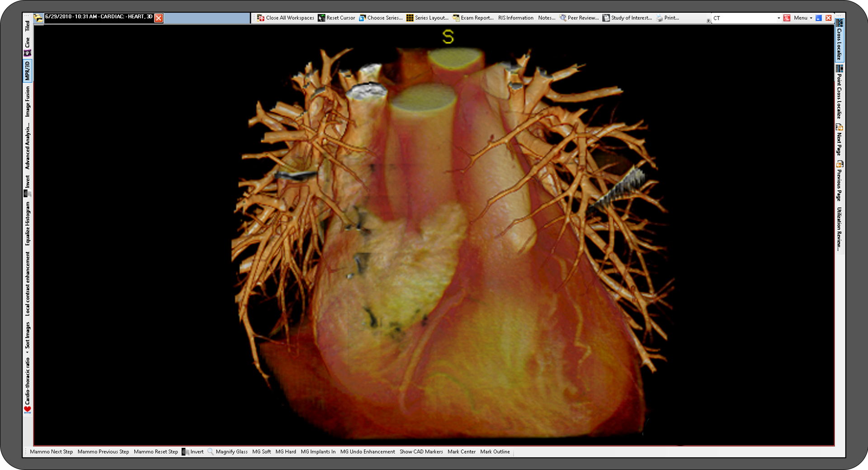The height and width of the screenshot is (470, 868).
Task: Open RIS Information
Action: (515, 18)
